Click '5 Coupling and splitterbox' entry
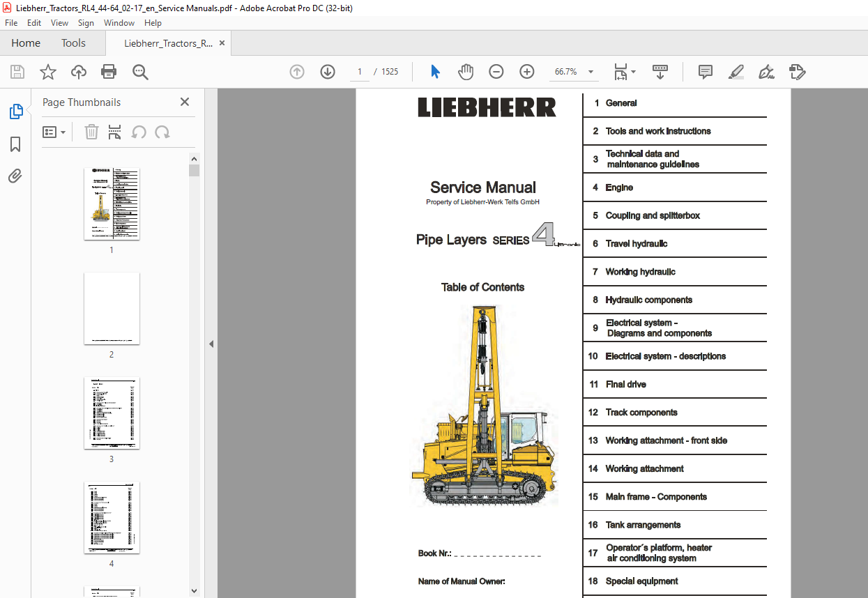This screenshot has width=868, height=598. [x=646, y=215]
